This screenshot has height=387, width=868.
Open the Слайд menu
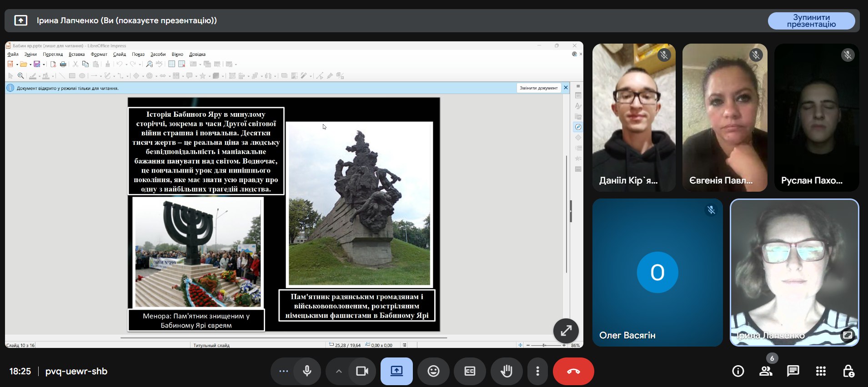point(120,54)
